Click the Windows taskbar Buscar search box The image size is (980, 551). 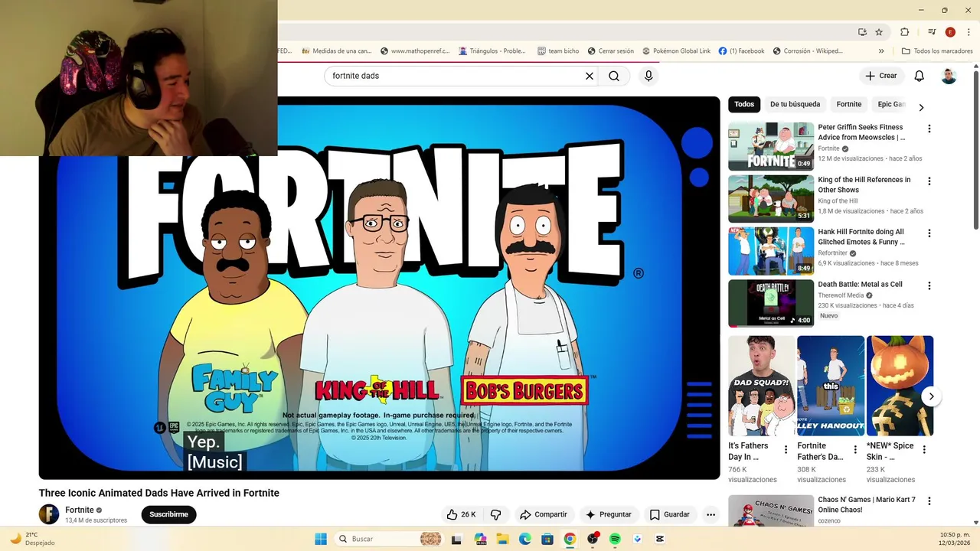(x=390, y=539)
